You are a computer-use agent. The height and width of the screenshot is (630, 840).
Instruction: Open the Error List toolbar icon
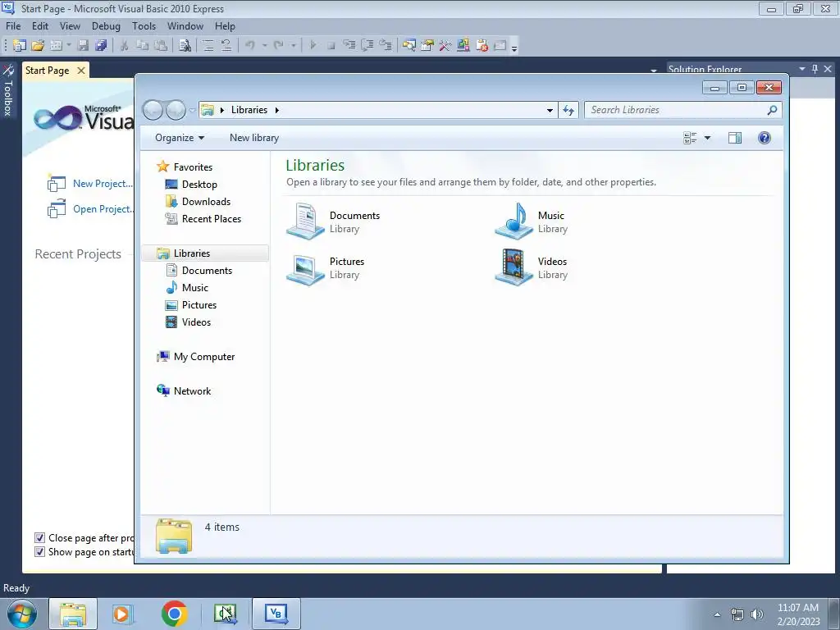coord(482,46)
